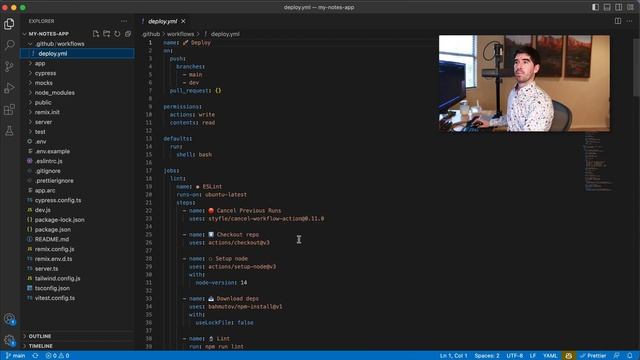
Task: Open the Source Control view
Action: click(x=9, y=67)
